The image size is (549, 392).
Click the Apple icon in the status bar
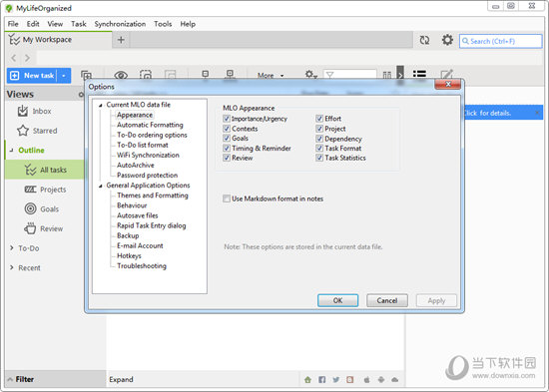click(366, 380)
